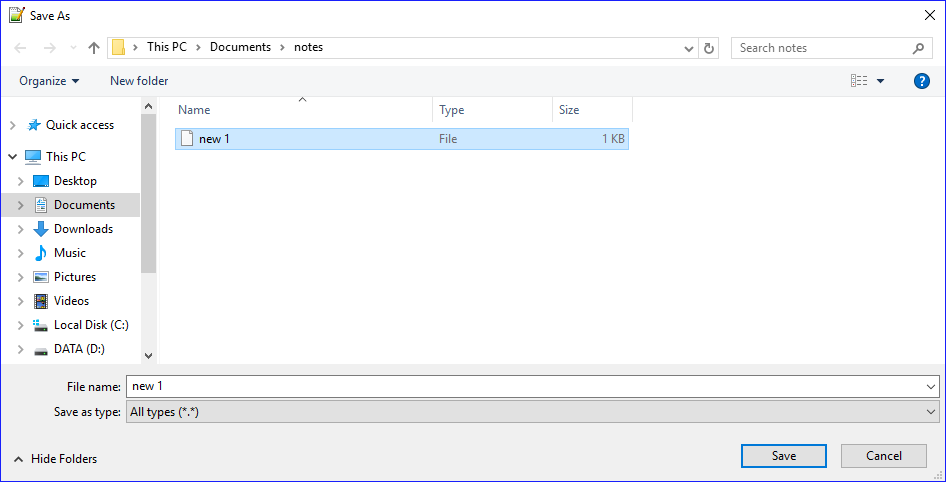Toggle Hide Folders pane
Screen dimensions: 946x482
[56, 459]
